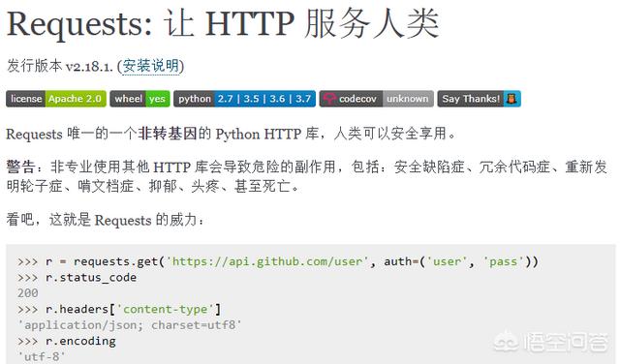Open the codecov unknown badge
The width and height of the screenshot is (620, 364).
click(x=377, y=99)
